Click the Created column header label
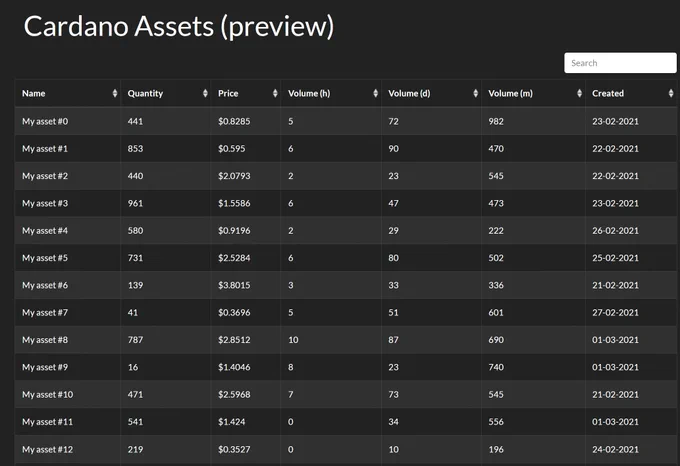This screenshot has width=680, height=466. (x=608, y=93)
